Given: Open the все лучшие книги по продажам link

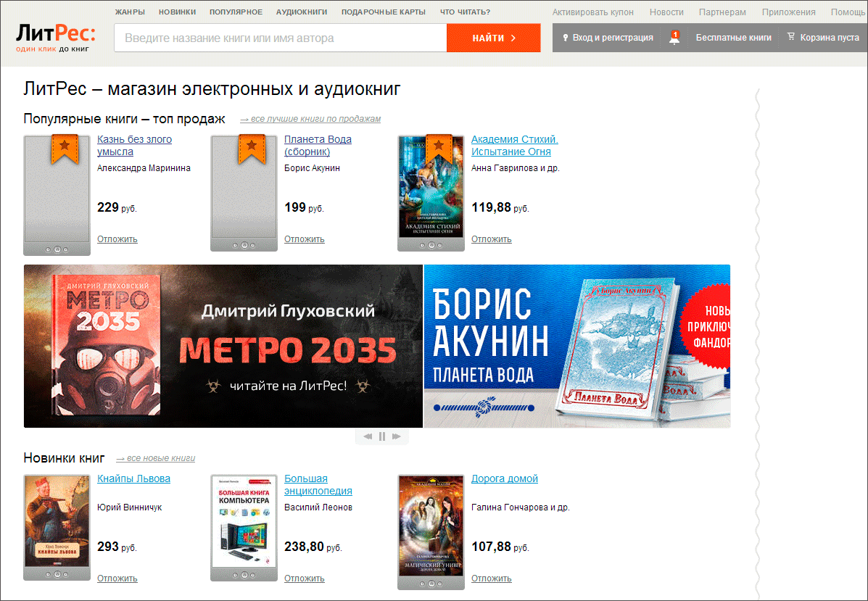Looking at the screenshot, I should tap(310, 119).
